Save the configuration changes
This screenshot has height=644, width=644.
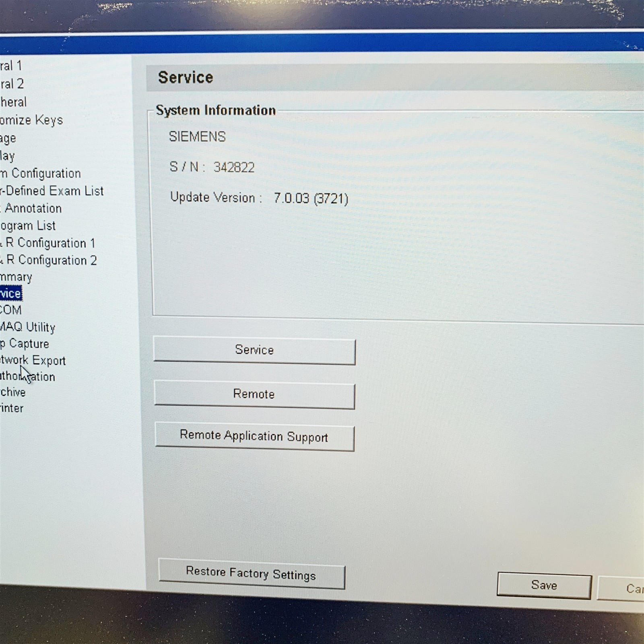pyautogui.click(x=544, y=586)
